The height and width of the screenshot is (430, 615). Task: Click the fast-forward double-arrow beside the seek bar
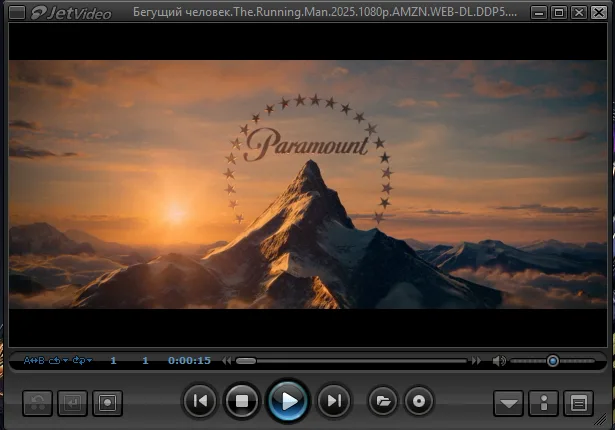tap(476, 361)
